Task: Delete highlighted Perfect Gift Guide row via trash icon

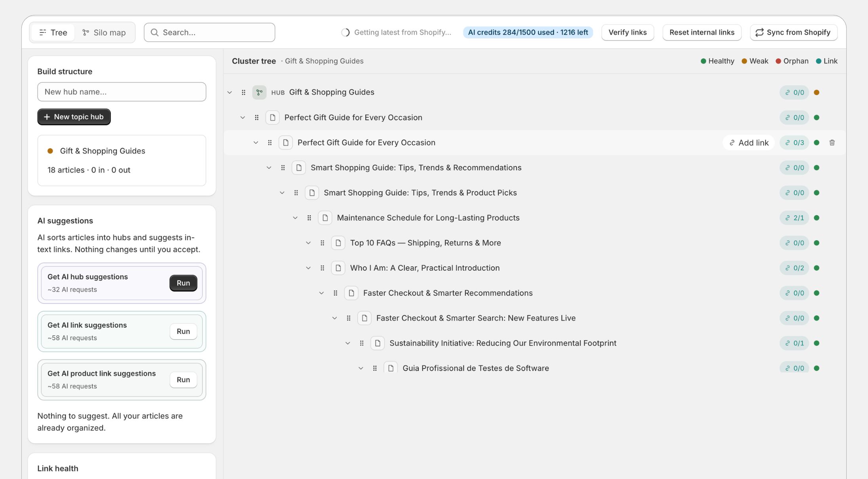Action: (x=832, y=143)
